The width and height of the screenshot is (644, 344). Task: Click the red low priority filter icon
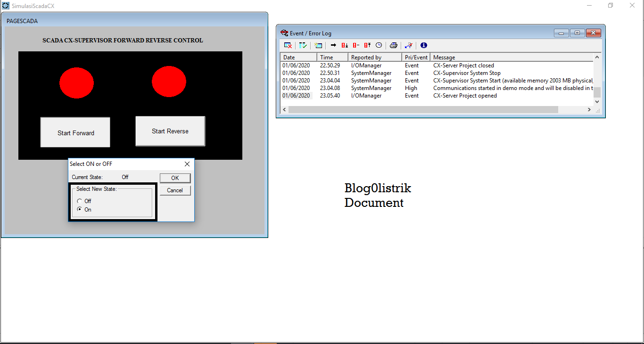coord(345,45)
